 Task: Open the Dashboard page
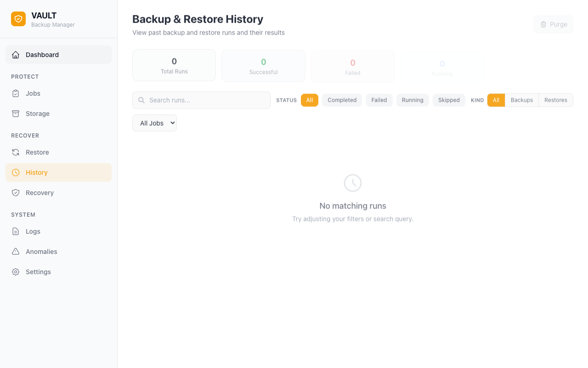coord(58,55)
